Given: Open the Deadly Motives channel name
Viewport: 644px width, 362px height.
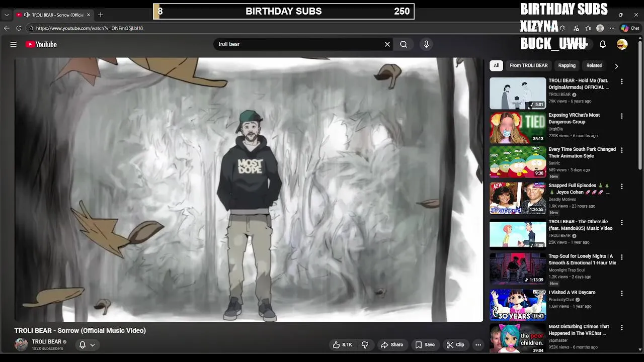Looking at the screenshot, I should pos(562,200).
